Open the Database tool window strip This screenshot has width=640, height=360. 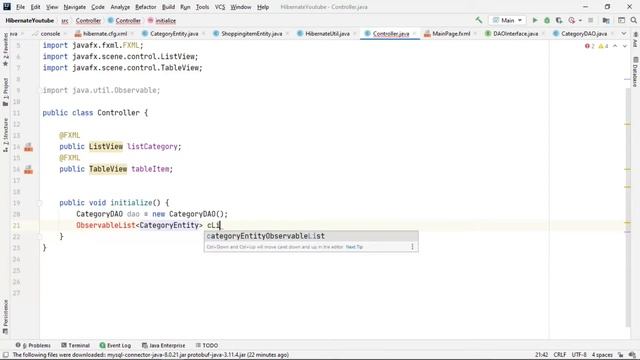pos(635,72)
